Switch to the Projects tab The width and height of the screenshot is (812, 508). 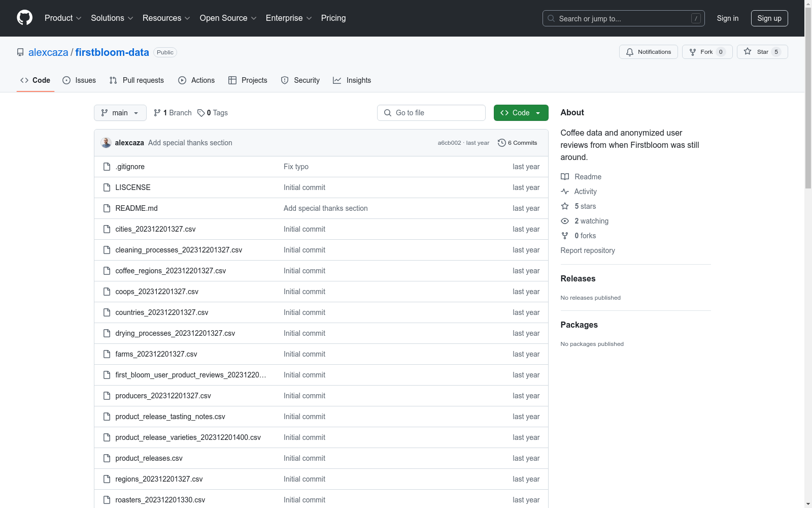pyautogui.click(x=248, y=80)
